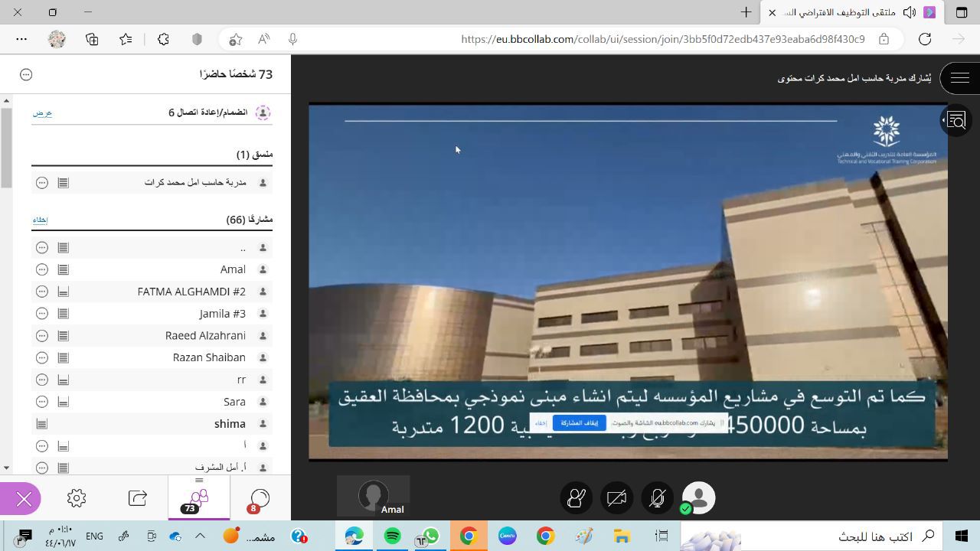Collapse participants list using إخفاء link
980x551 pixels.
click(x=40, y=220)
